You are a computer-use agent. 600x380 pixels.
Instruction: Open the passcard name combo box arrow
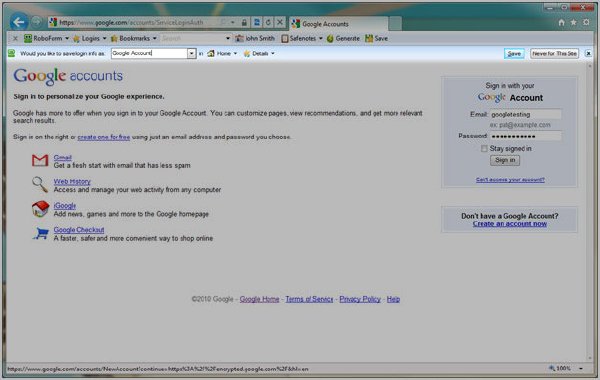[192, 53]
